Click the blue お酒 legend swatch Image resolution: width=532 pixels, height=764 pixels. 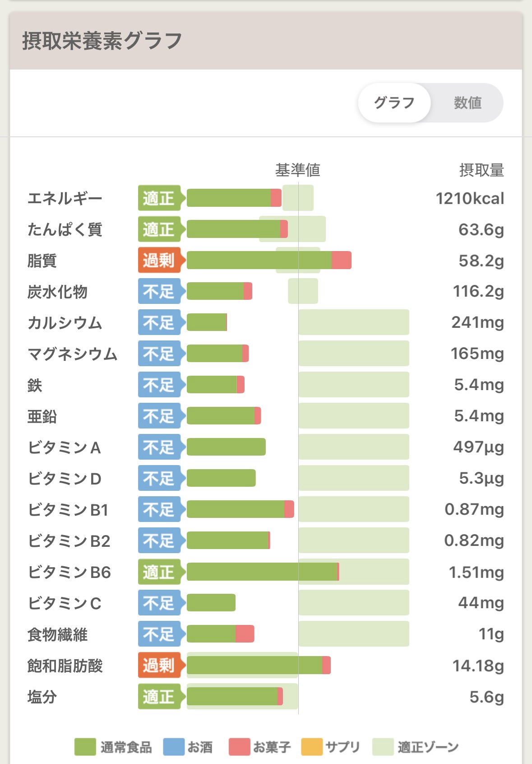click(174, 747)
